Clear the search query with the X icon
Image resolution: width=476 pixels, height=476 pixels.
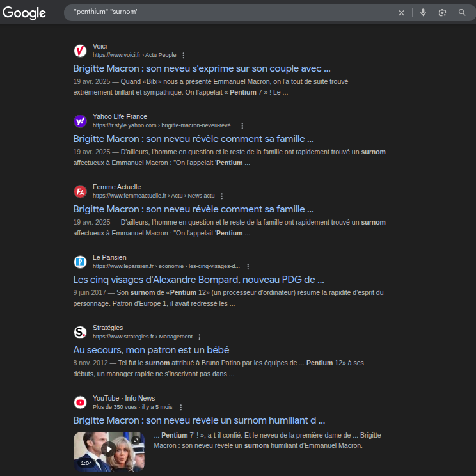coord(401,13)
